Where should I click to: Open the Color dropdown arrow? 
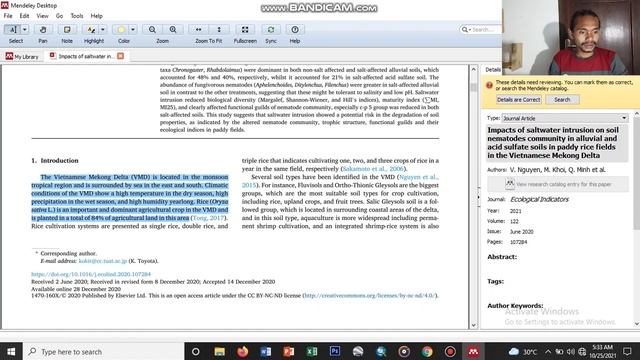click(x=133, y=30)
